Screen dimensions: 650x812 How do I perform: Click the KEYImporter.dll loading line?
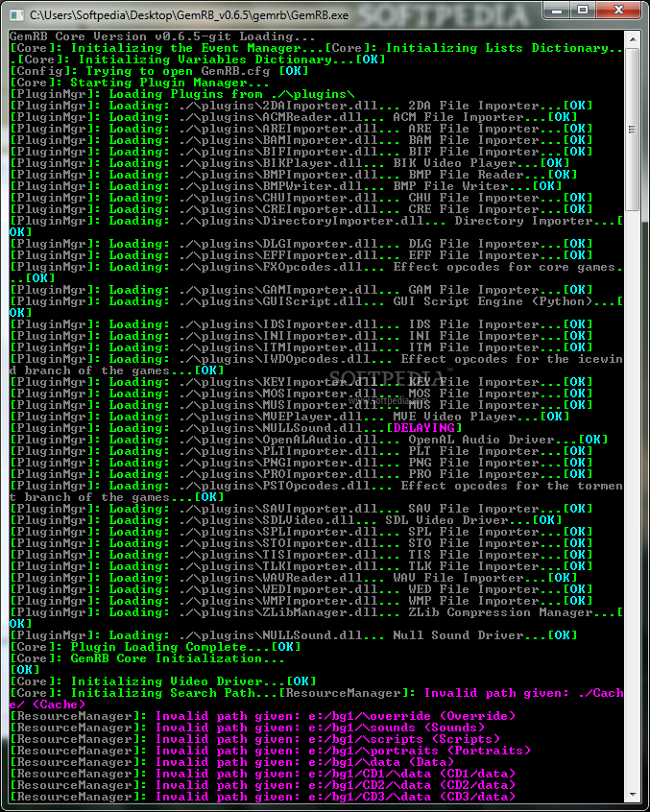301,382
